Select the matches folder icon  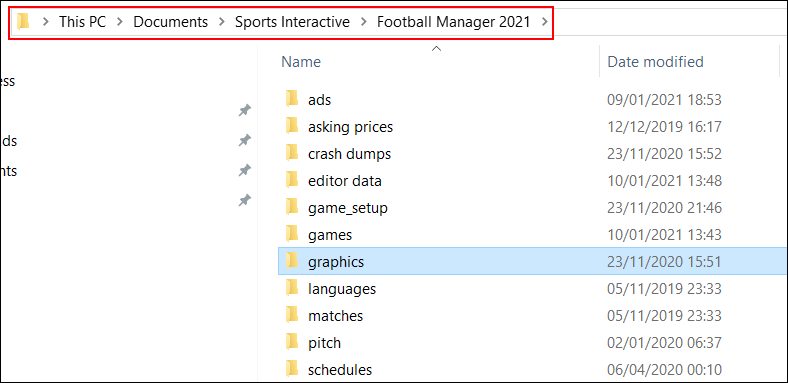coord(292,316)
